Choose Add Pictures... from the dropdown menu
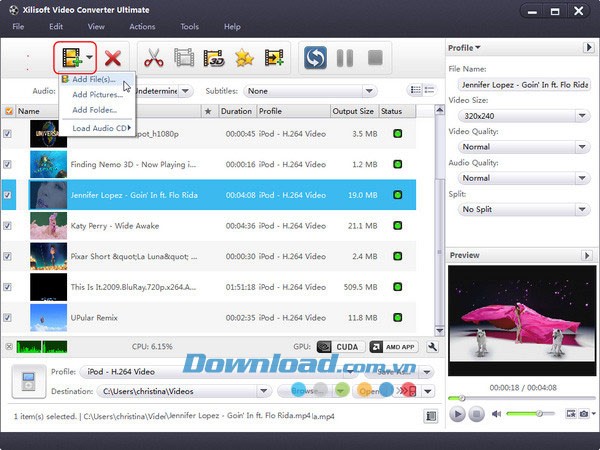 (97, 95)
